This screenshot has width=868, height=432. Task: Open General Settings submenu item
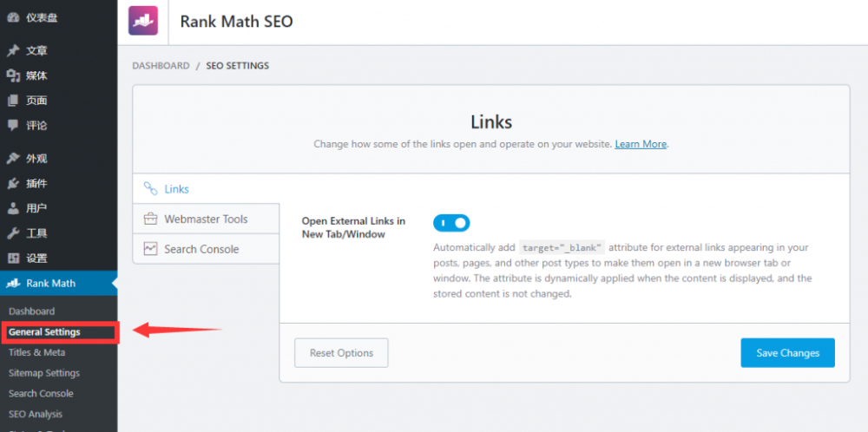click(44, 332)
